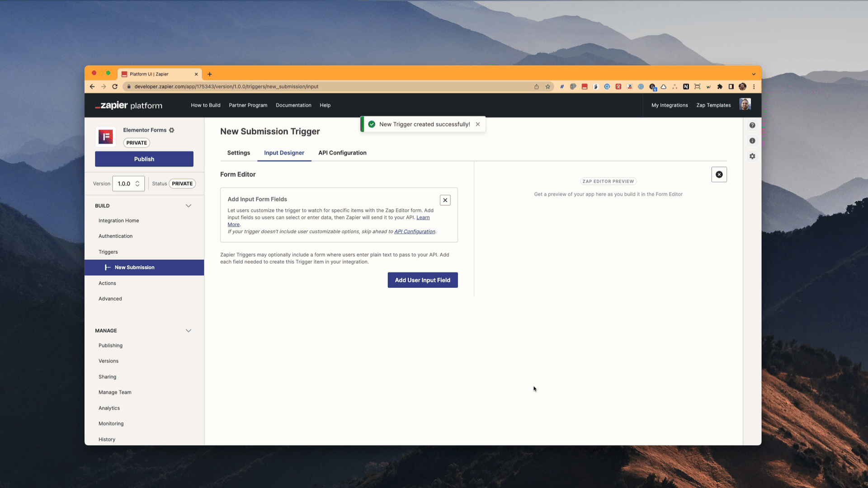
Task: Click the Add User Input Field button
Action: [423, 280]
